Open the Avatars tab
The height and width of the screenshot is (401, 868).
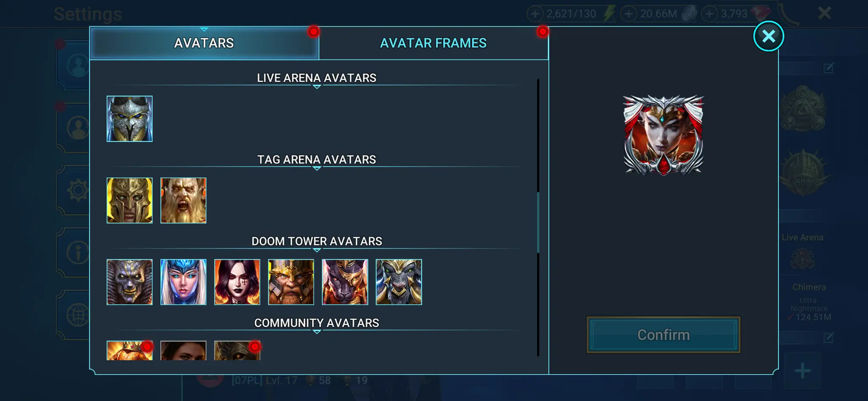pos(204,43)
